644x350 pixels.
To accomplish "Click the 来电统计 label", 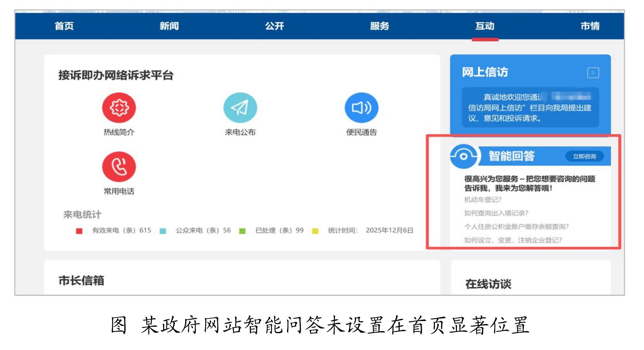I will coord(82,215).
